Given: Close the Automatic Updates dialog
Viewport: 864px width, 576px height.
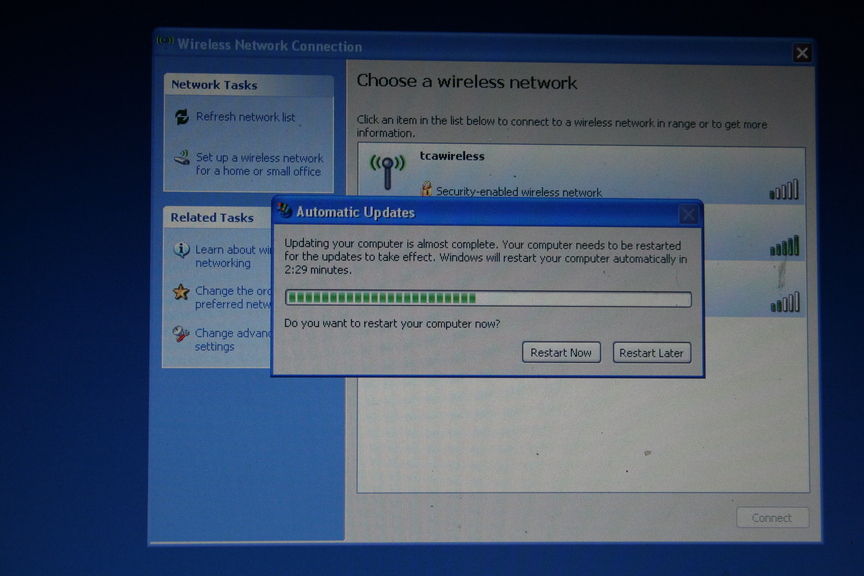Looking at the screenshot, I should (688, 214).
